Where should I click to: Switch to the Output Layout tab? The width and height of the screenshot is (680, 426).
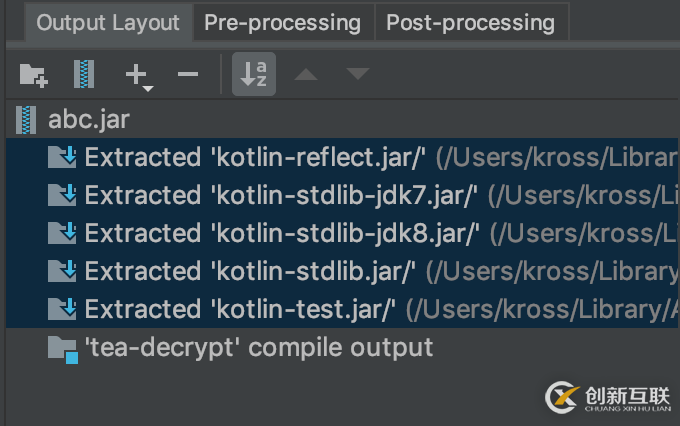(x=108, y=22)
